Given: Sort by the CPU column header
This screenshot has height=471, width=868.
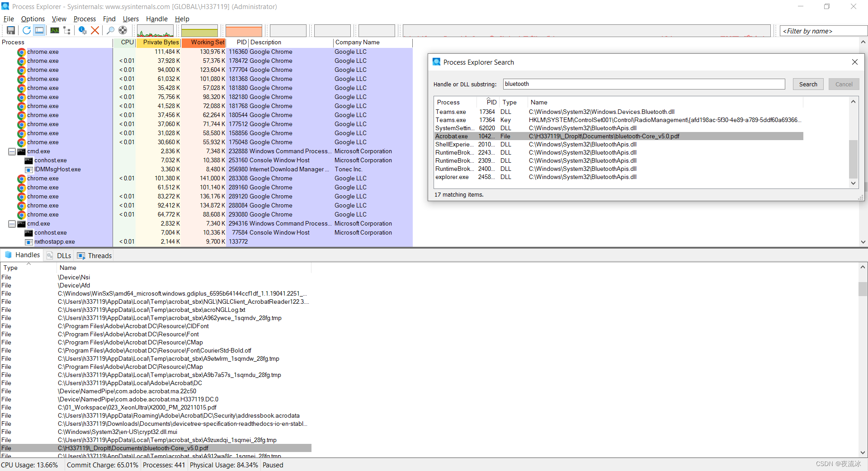Looking at the screenshot, I should coord(124,42).
